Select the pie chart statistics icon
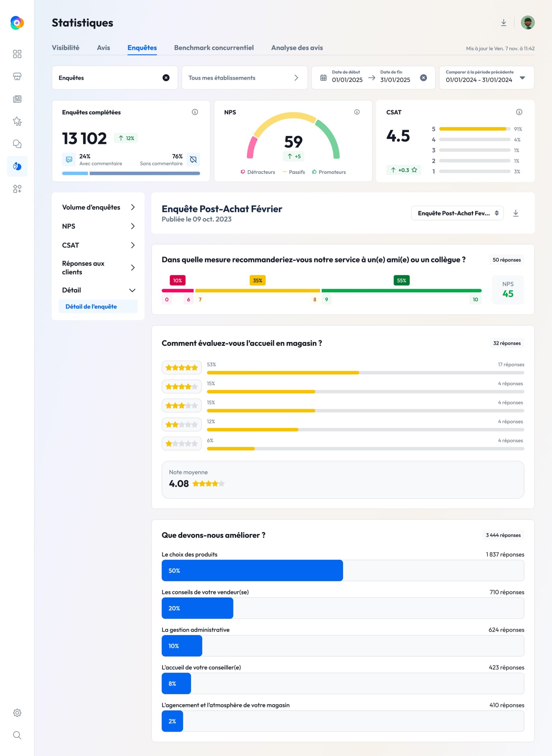The image size is (552, 756). coord(17,166)
